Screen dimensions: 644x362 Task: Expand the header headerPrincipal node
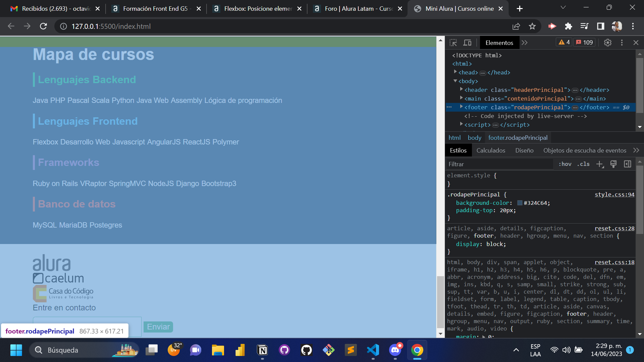coord(462,89)
